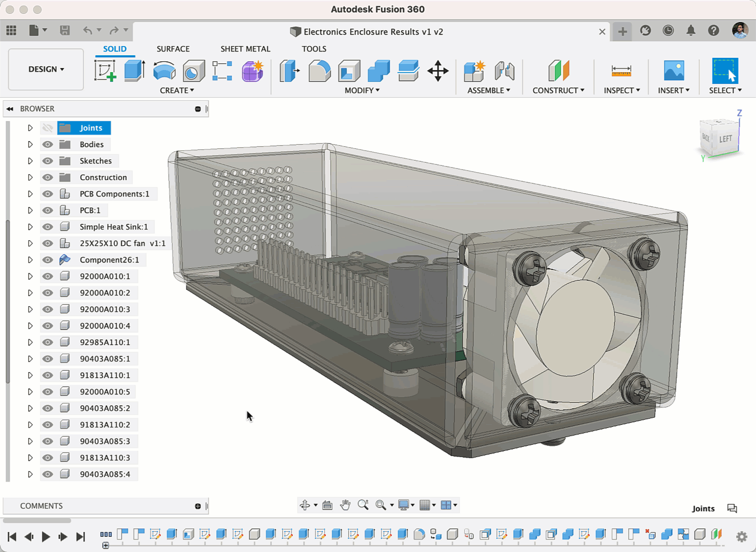Viewport: 756px width, 552px height.
Task: Show the hidden Joints folder
Action: 48,128
